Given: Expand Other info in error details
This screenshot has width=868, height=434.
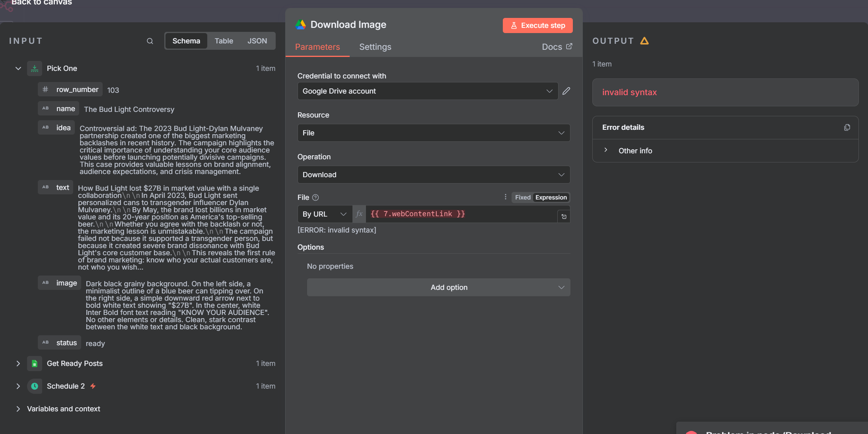Looking at the screenshot, I should (x=605, y=151).
